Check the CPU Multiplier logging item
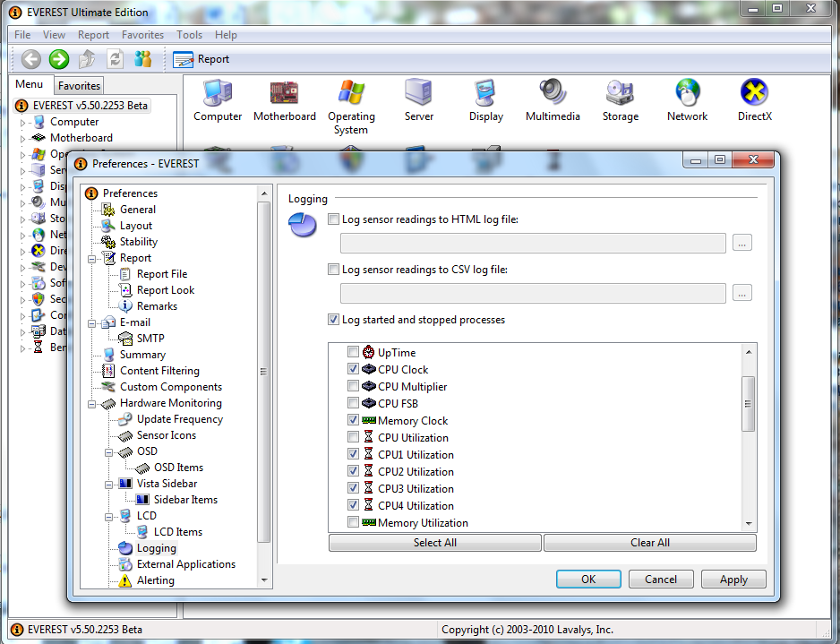This screenshot has width=840, height=644. (x=353, y=386)
